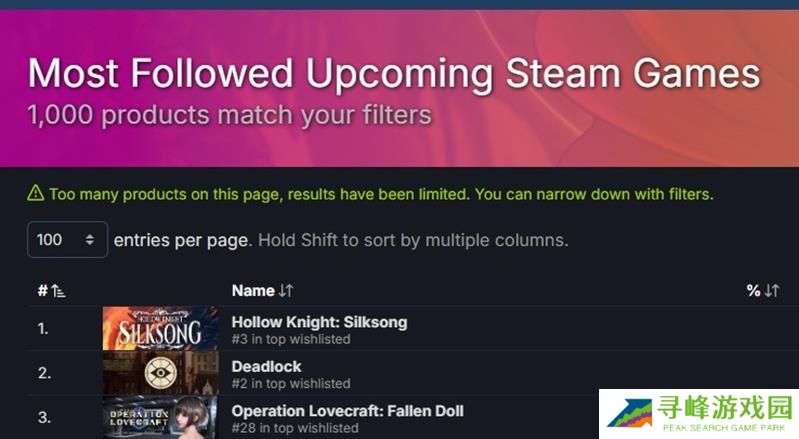Open the Hollow Knight: Silksong link
Screen dimensions: 799x439
pyautogui.click(x=319, y=322)
